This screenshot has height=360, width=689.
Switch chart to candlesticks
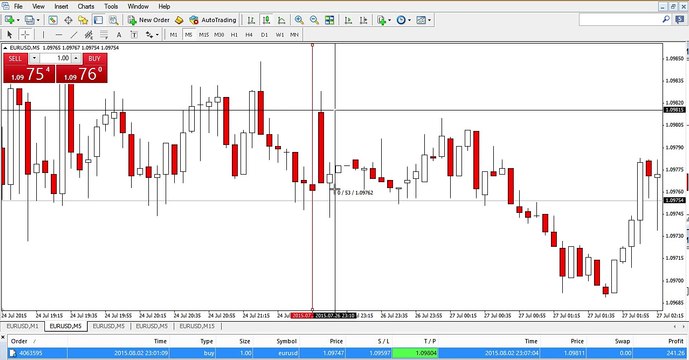tap(266, 20)
